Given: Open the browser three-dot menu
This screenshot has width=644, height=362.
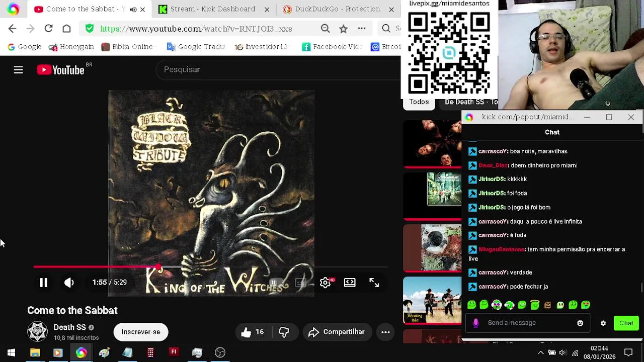Looking at the screenshot, I should (361, 29).
